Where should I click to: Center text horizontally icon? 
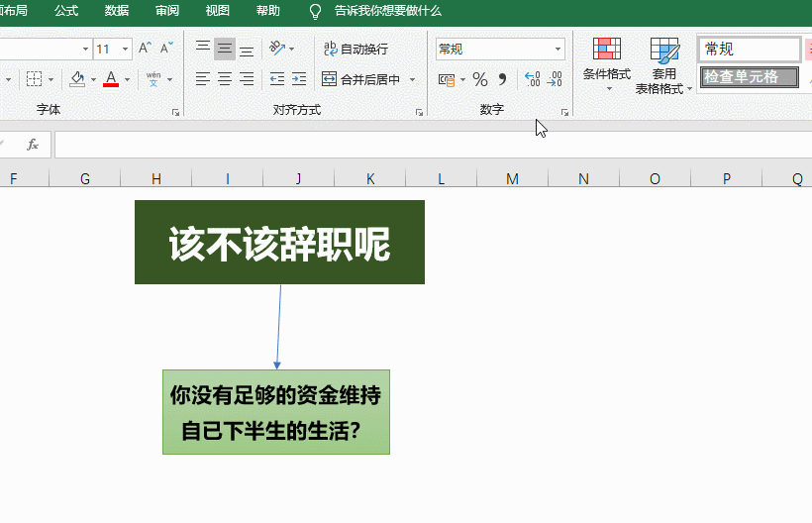pyautogui.click(x=225, y=79)
